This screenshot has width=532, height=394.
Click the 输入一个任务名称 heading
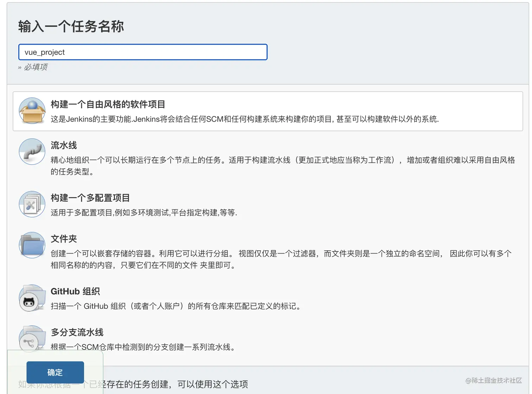pyautogui.click(x=71, y=26)
